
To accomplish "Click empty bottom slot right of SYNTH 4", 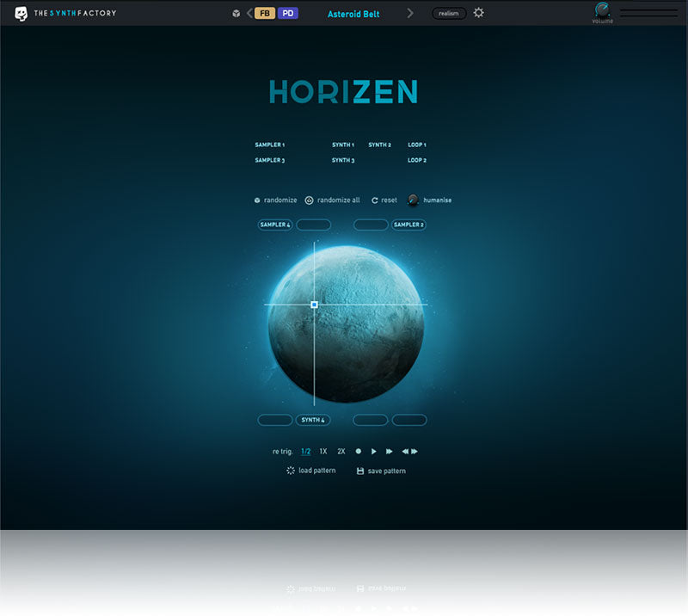I will click(x=371, y=420).
